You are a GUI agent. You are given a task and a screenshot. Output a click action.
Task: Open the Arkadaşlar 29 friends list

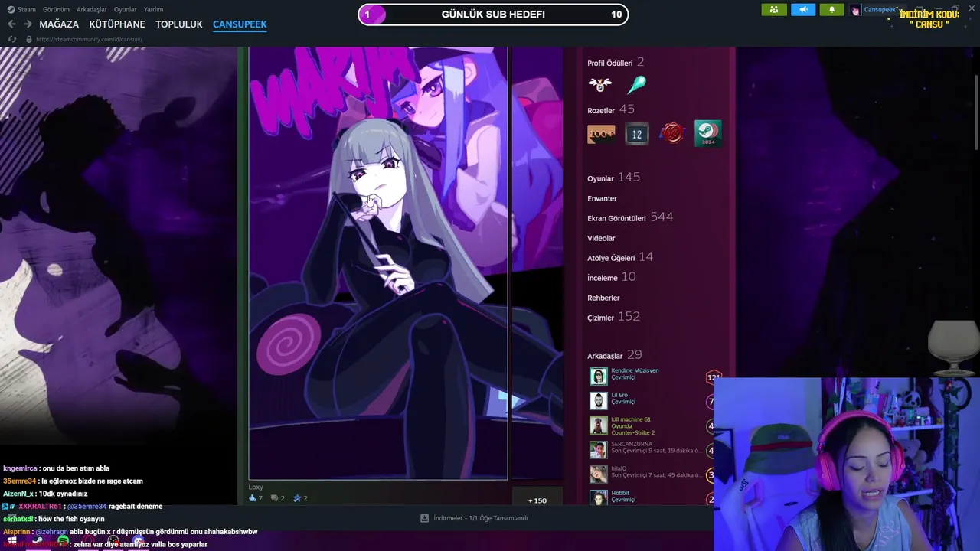615,355
